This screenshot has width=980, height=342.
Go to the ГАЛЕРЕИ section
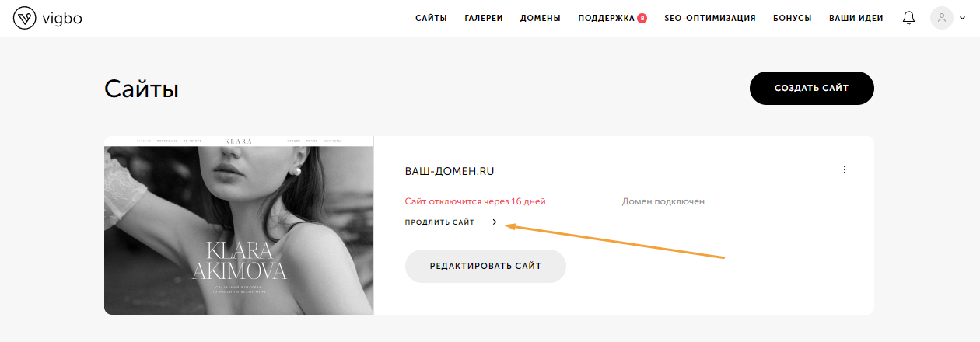484,18
